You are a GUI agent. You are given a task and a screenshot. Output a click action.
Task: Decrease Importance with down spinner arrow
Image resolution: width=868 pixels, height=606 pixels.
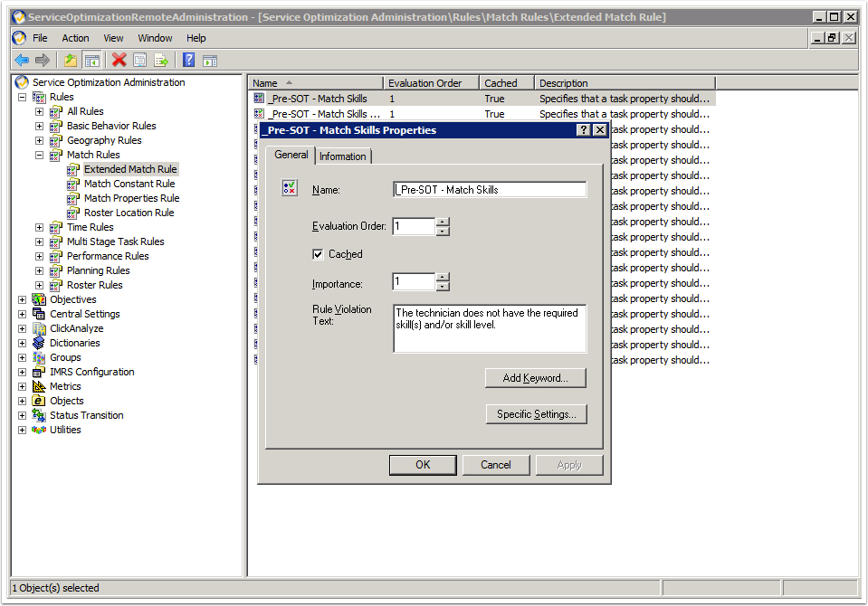442,287
